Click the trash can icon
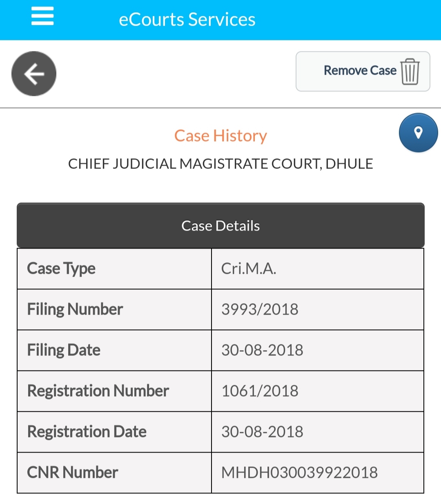Screen dimensions: 441x504 coord(410,71)
